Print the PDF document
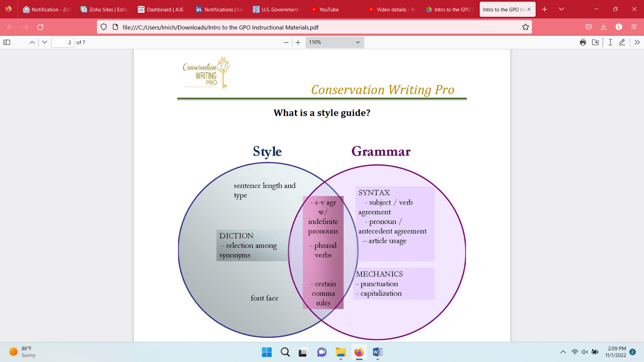 coord(582,42)
